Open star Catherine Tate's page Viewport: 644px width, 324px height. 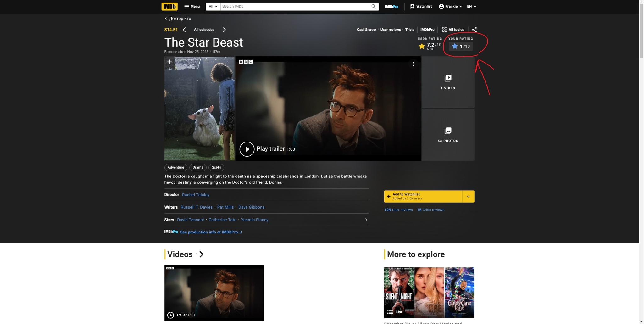(222, 220)
